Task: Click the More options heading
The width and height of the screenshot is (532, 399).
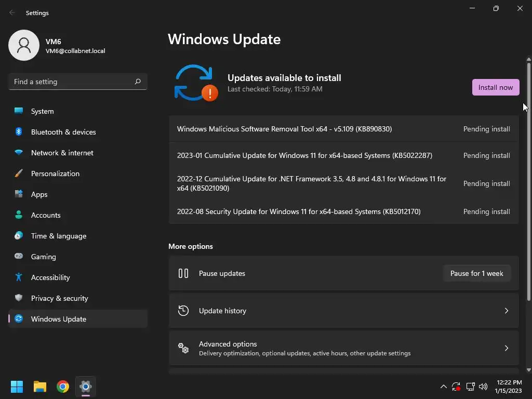Action: coord(190,246)
